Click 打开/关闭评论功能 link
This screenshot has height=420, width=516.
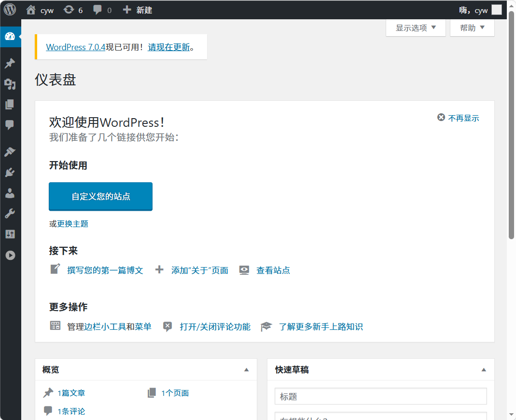pyautogui.click(x=215, y=326)
